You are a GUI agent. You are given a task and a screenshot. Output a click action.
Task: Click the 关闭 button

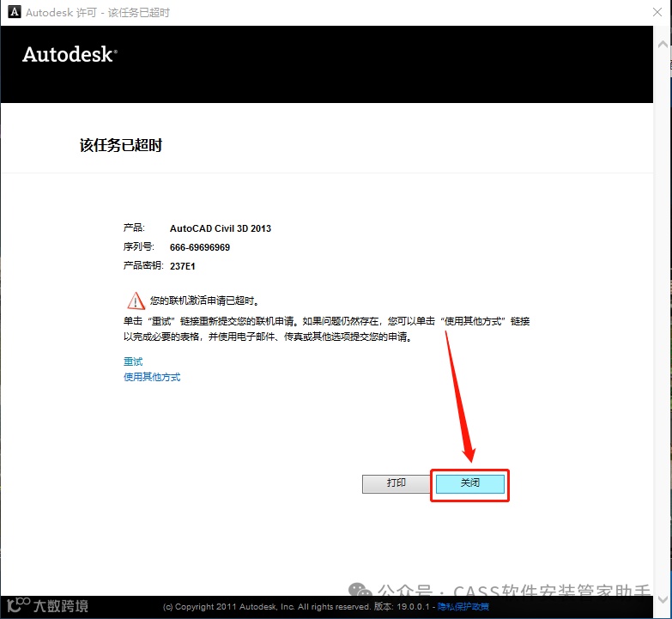click(469, 483)
